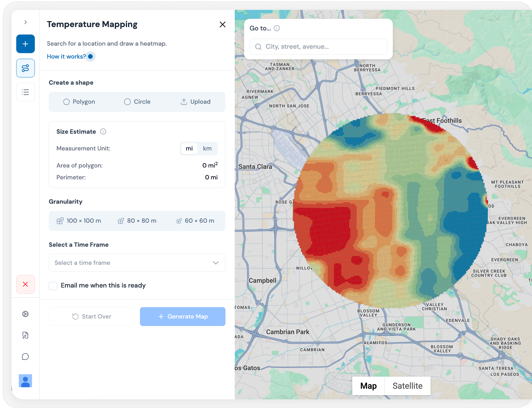The image size is (532, 412).
Task: Select the Upload shape option
Action: point(195,102)
